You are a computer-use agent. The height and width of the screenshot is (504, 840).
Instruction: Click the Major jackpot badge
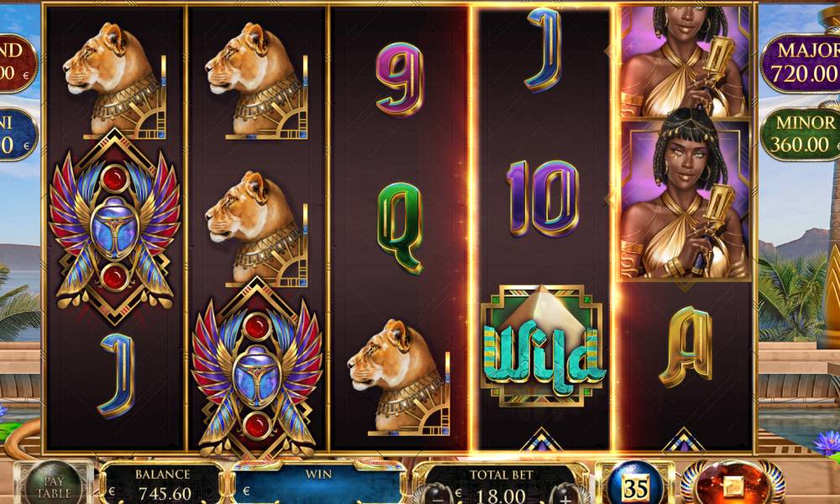[x=801, y=63]
